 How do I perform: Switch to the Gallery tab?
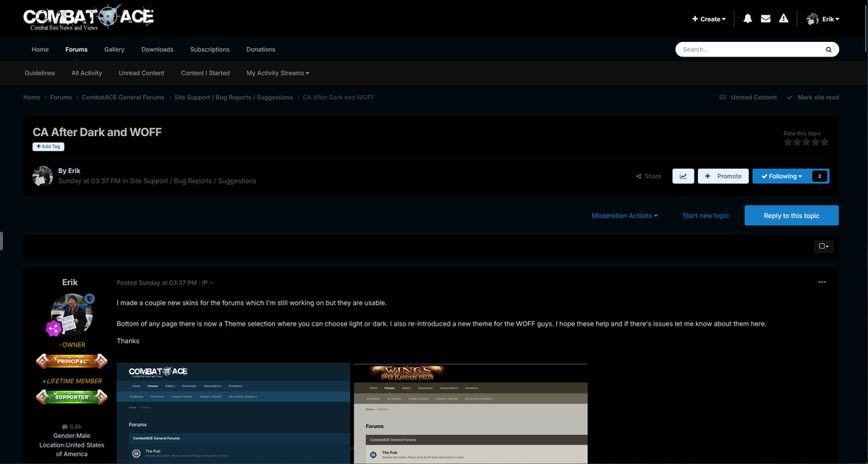(114, 49)
